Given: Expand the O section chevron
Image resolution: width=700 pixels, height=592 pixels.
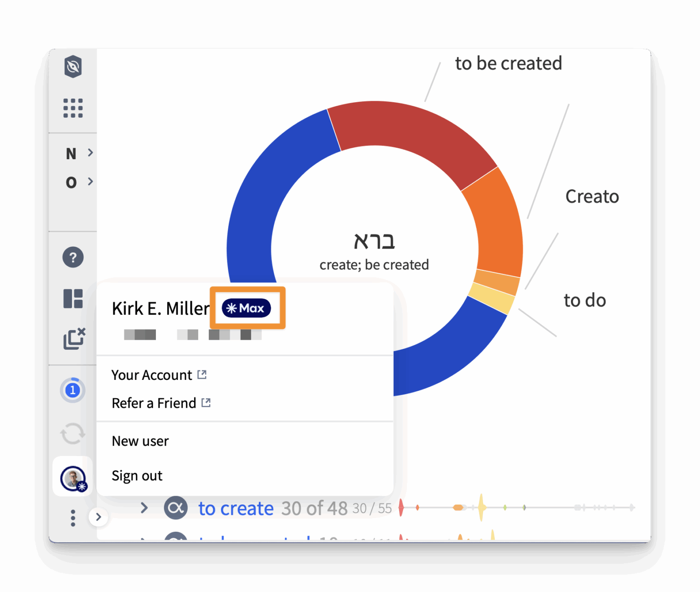Looking at the screenshot, I should (90, 182).
